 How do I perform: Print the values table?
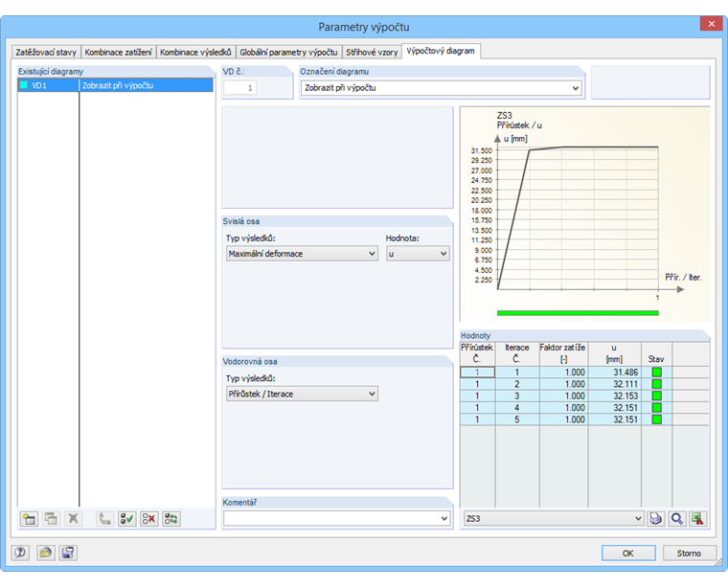point(655,518)
